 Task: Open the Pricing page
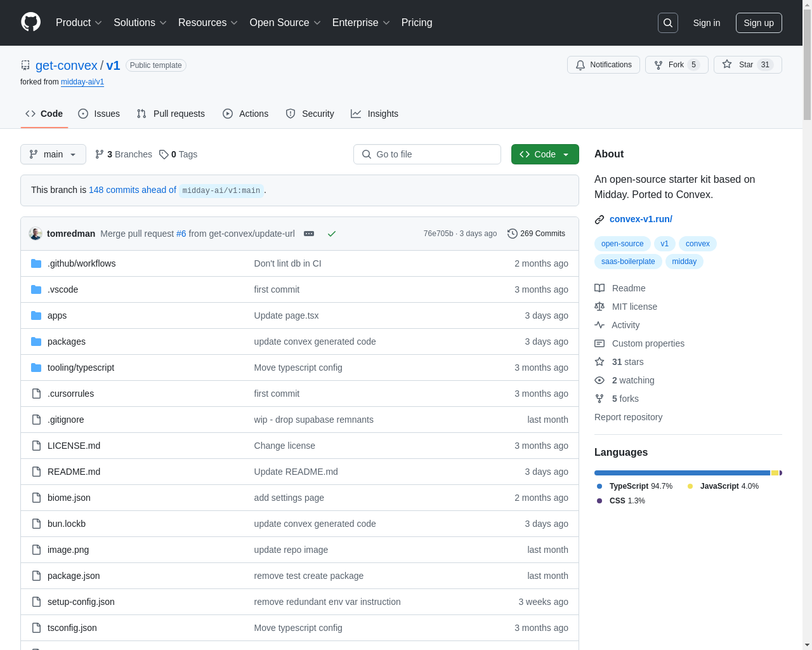coord(417,23)
